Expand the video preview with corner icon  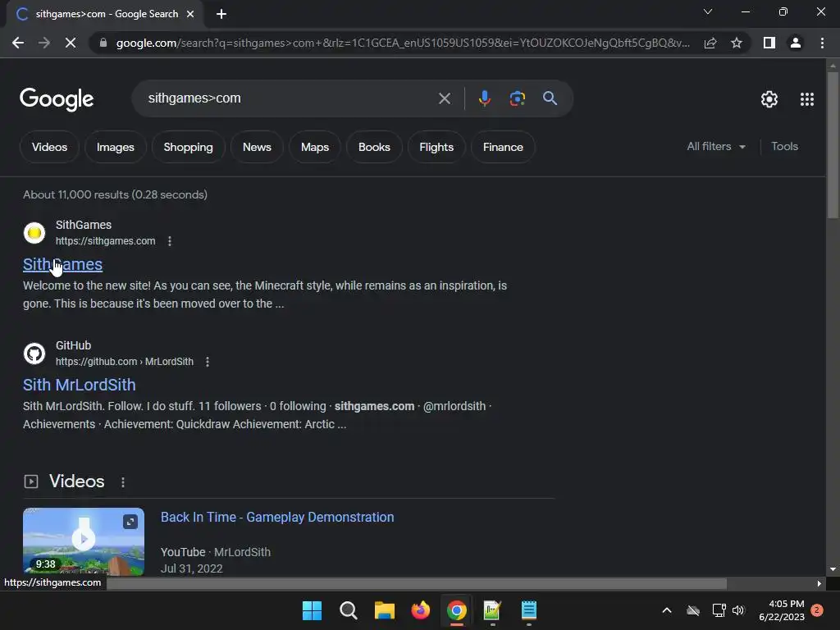[x=130, y=521]
